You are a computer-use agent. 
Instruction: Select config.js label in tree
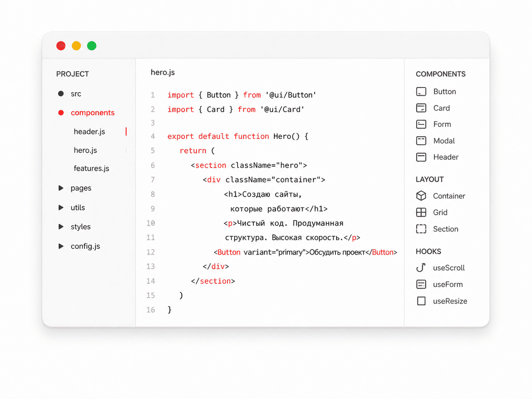point(85,246)
